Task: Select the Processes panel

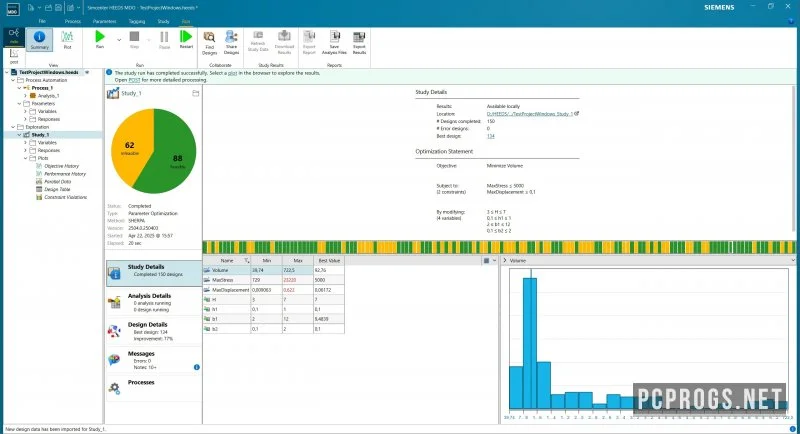Action: point(154,388)
